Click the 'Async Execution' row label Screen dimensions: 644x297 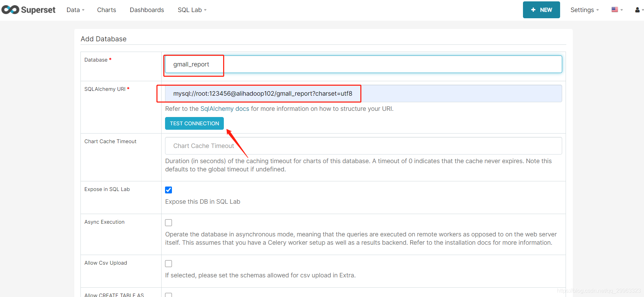point(105,222)
